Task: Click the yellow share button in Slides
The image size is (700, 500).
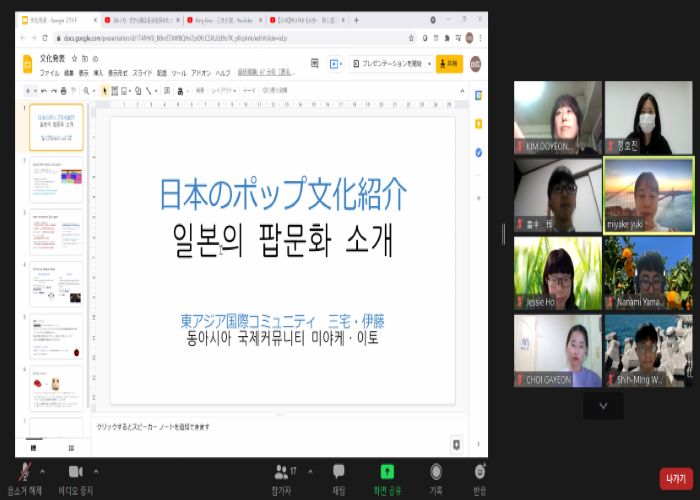Action: (x=449, y=63)
